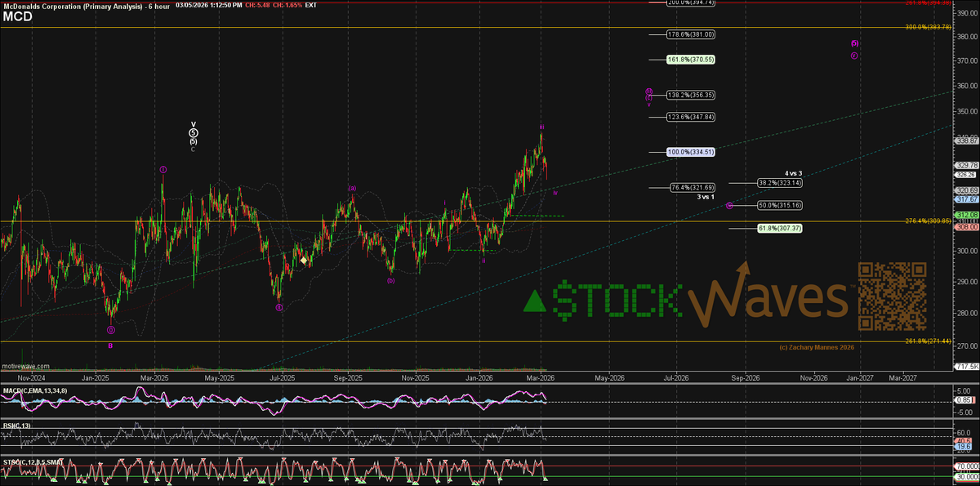The height and width of the screenshot is (486, 980).
Task: Select the 276.4%(309.85) horizontal level label
Action: pos(929,221)
